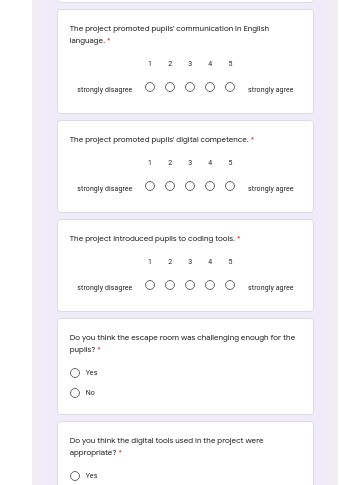Select rating 5 for English communication question

click(x=230, y=87)
